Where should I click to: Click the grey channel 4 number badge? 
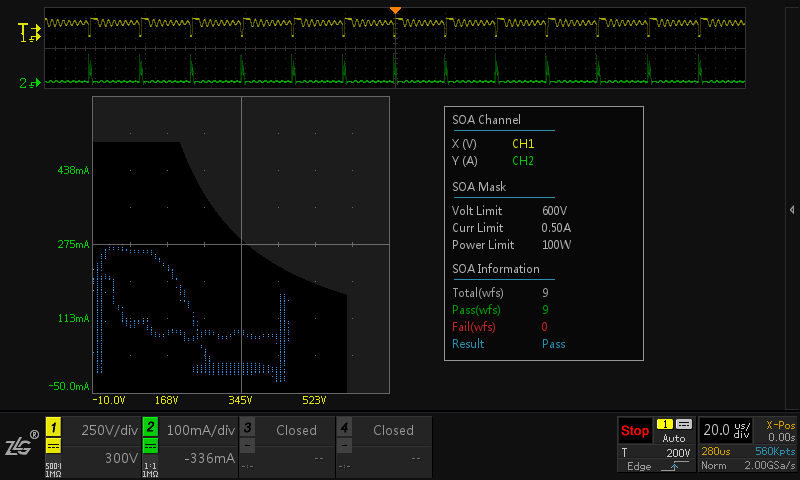point(344,427)
